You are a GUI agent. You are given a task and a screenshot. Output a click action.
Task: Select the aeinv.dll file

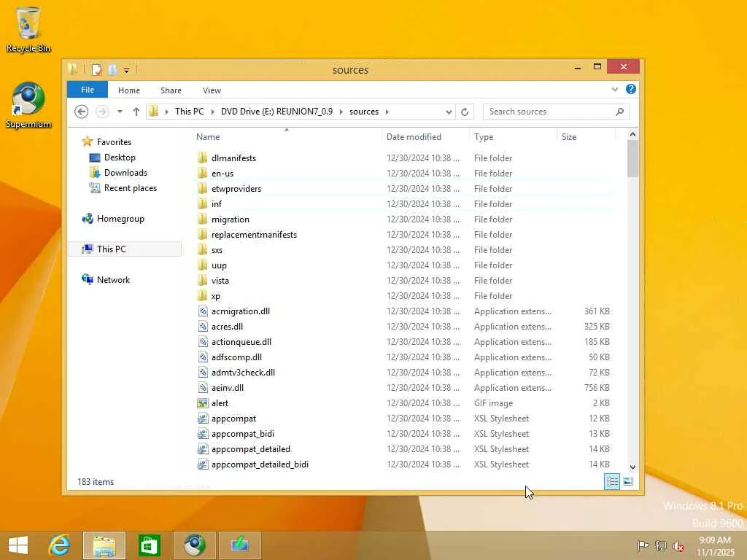point(228,388)
